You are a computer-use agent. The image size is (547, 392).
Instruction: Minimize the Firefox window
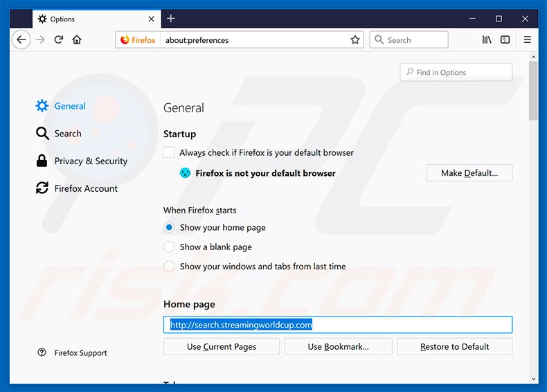tap(472, 19)
